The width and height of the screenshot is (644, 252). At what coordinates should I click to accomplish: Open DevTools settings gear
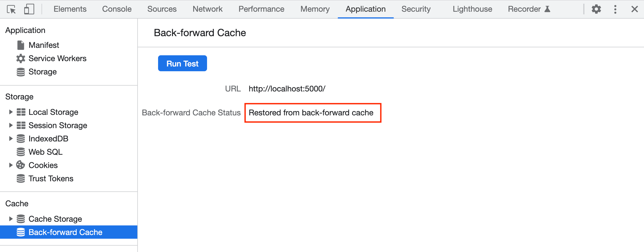coord(596,9)
